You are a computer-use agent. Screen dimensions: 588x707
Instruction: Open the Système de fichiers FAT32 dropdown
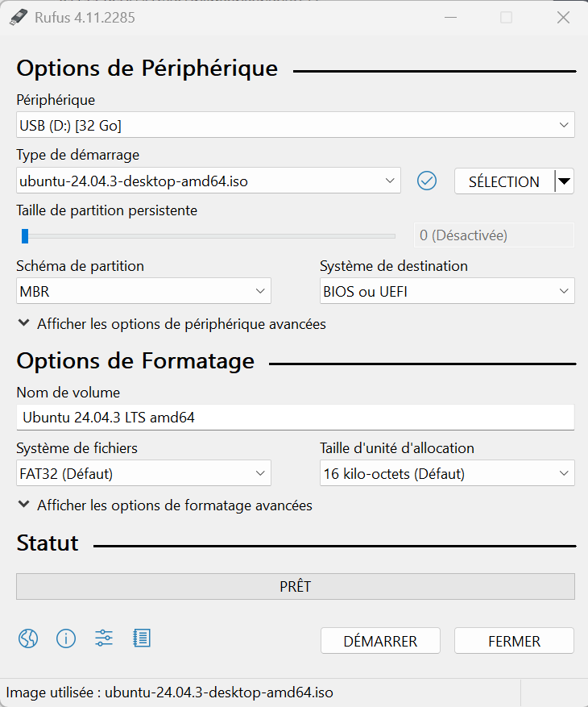(143, 474)
